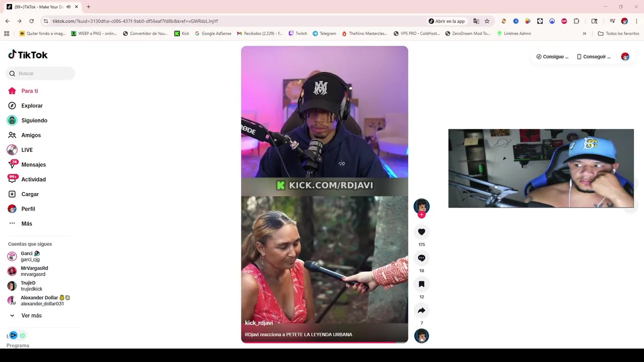Open the LIVE section
The width and height of the screenshot is (644, 362).
(x=27, y=150)
